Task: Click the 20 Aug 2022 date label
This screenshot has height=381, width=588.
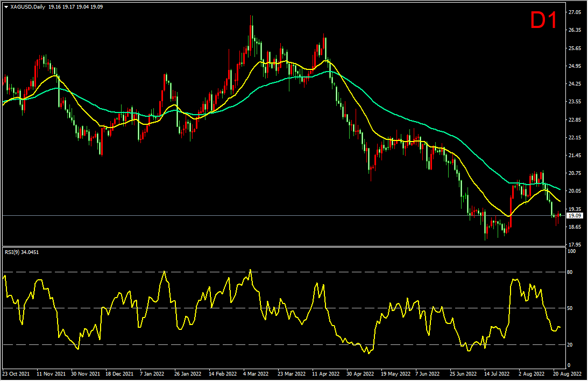Action: click(567, 374)
